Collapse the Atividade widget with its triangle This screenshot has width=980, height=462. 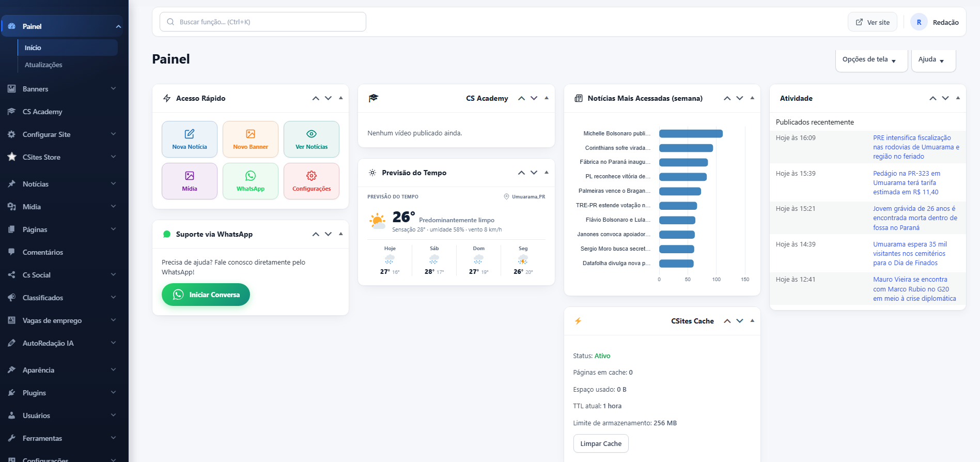(958, 98)
